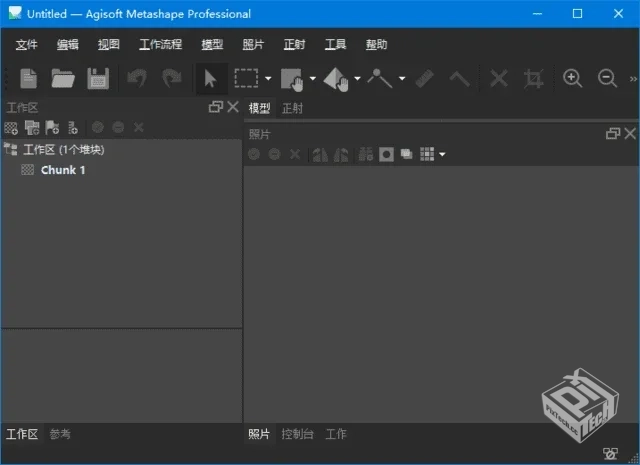
Task: Open the view mode dropdown in photos toolbar
Action: pyautogui.click(x=442, y=154)
